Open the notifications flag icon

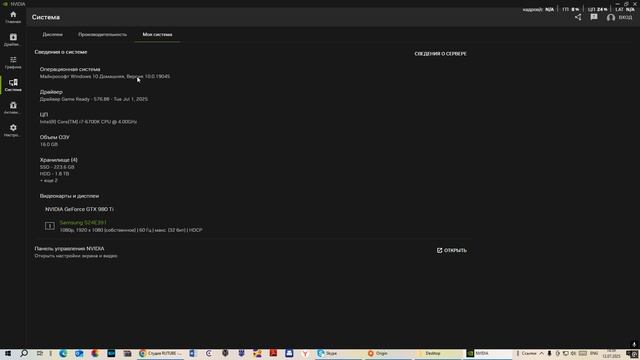(594, 17)
